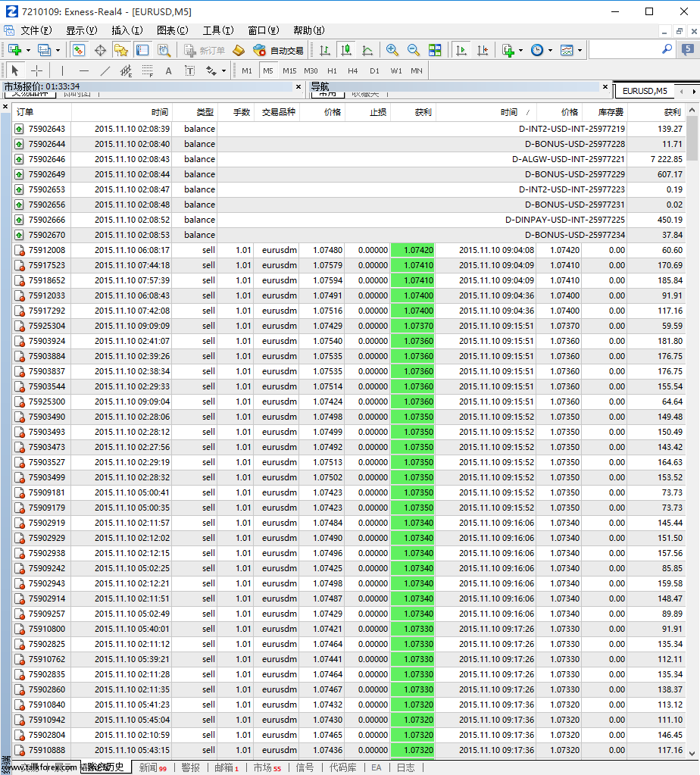Open the 显示(V) menu
This screenshot has height=775, width=700.
82,30
